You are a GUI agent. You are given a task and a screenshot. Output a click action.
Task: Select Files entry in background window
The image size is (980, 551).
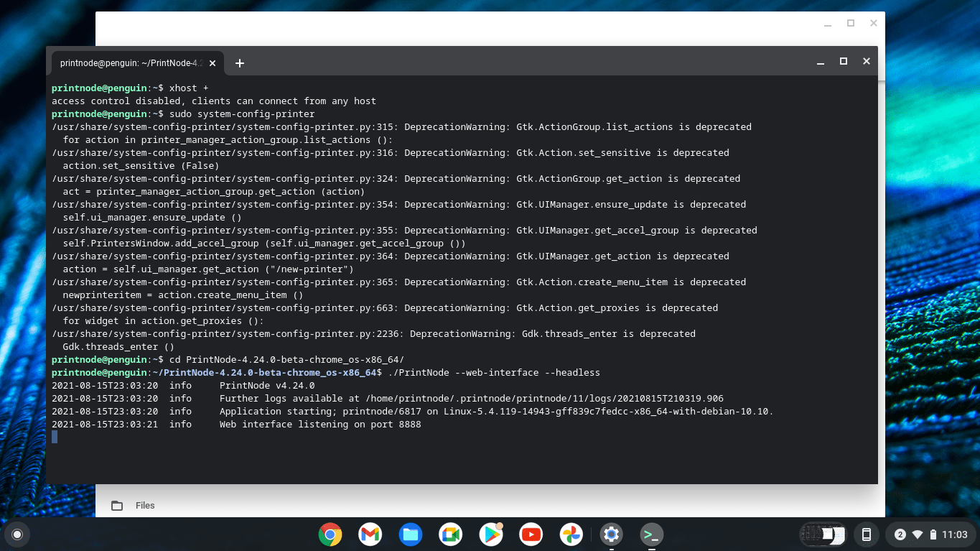point(145,506)
